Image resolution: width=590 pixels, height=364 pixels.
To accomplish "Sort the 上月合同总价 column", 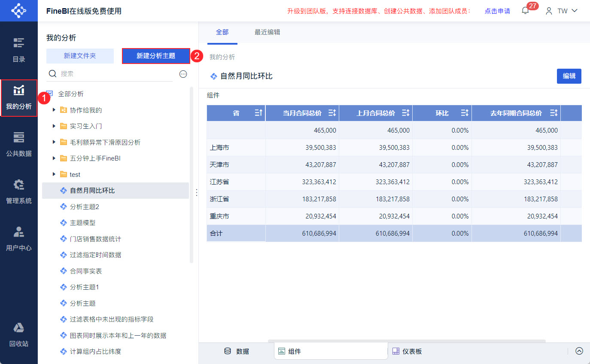I will tap(405, 113).
